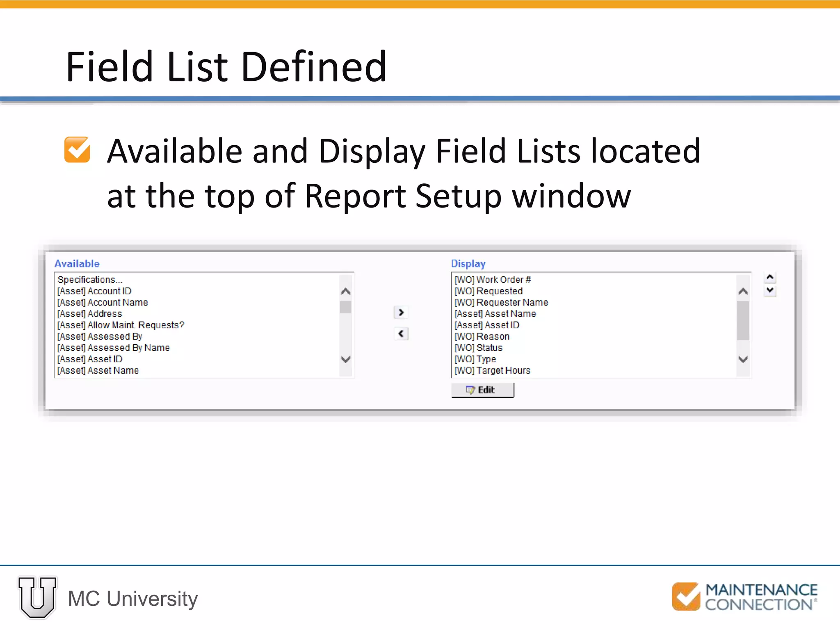Click scroll-up arrow of Available list
Screen dimensions: 840x630
pos(345,292)
